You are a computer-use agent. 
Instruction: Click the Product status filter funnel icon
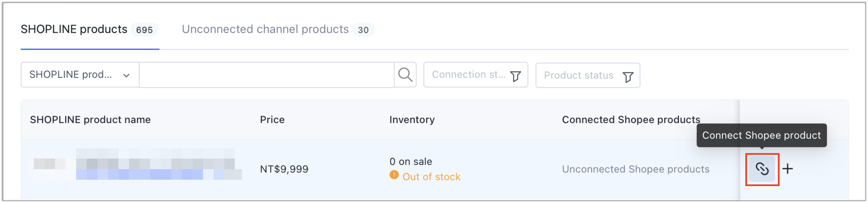pos(628,77)
